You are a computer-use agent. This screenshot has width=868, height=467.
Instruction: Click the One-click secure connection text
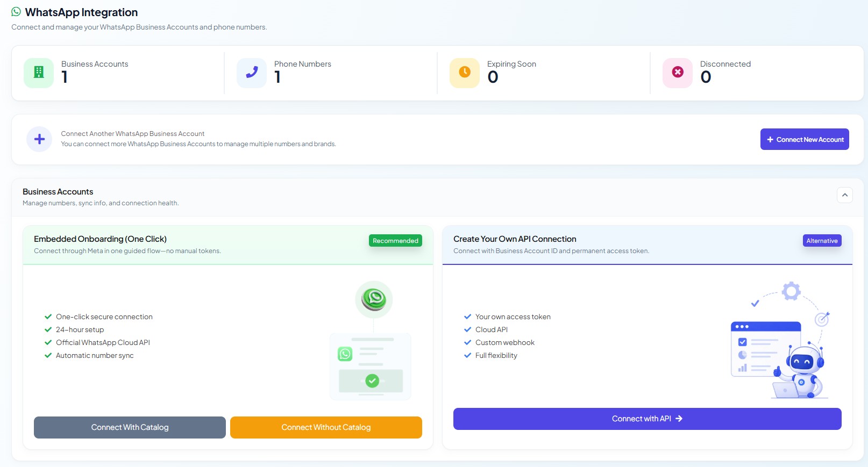[104, 317]
